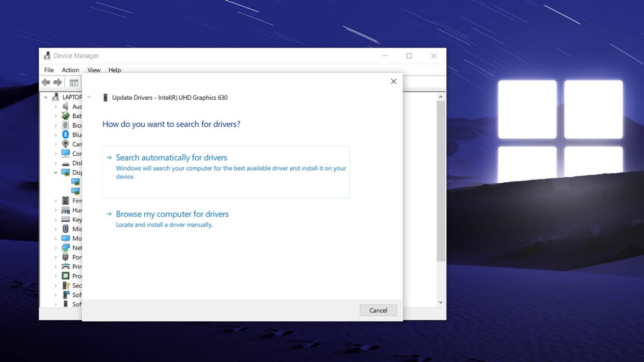Screen dimensions: 644x362
Task: Select the Display adapters icon in the tree
Action: (x=65, y=172)
